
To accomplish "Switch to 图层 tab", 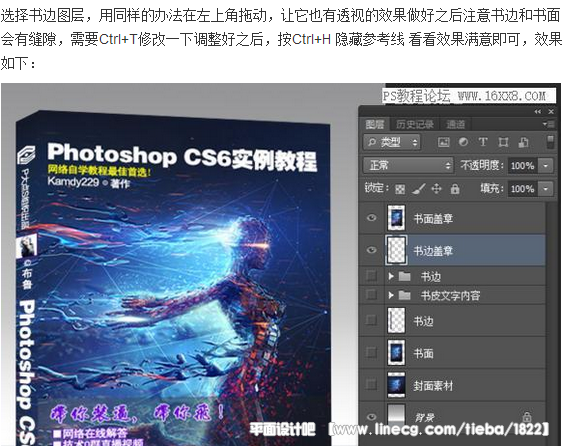I will click(x=374, y=124).
